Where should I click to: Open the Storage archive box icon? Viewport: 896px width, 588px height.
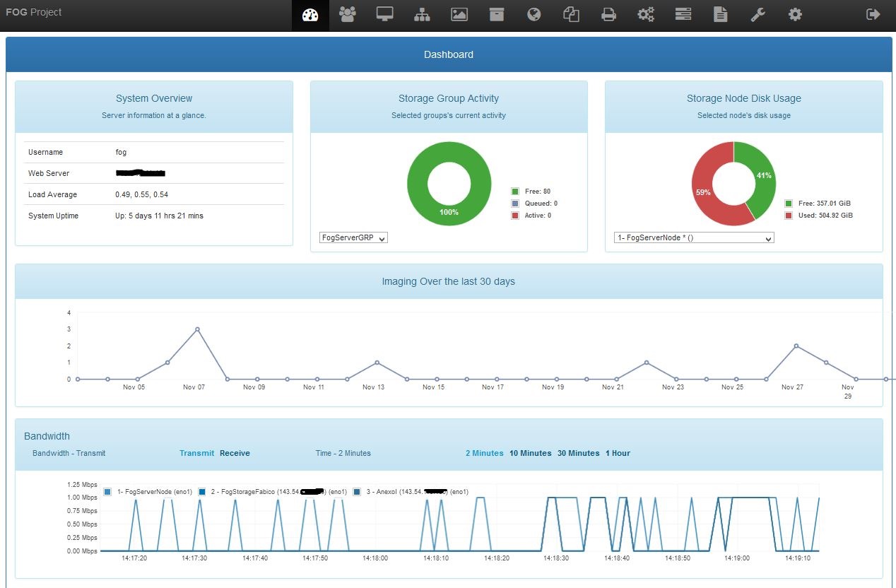click(497, 14)
